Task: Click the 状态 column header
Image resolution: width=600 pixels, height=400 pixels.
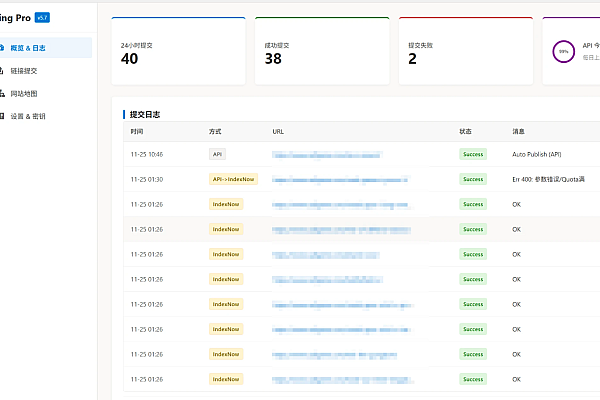Action: (x=465, y=132)
